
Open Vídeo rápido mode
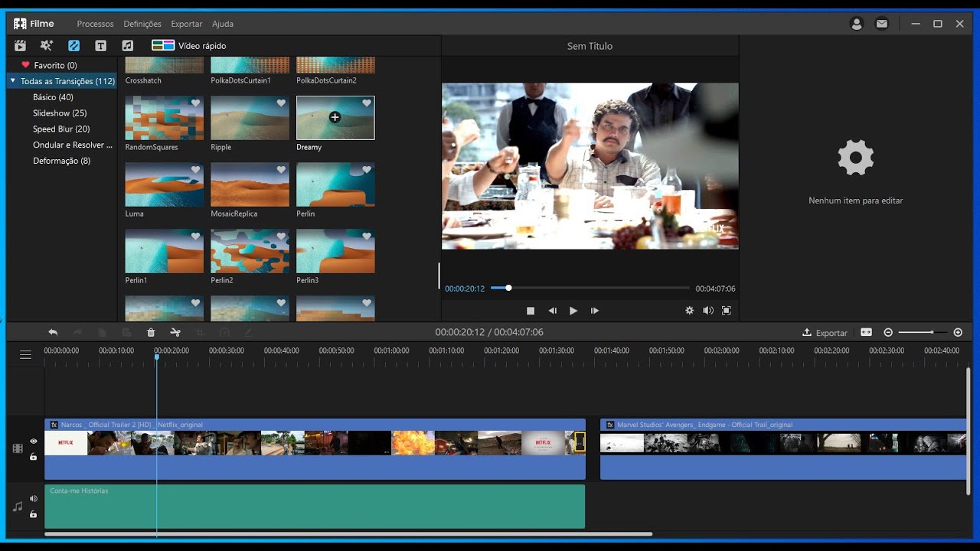tap(189, 46)
